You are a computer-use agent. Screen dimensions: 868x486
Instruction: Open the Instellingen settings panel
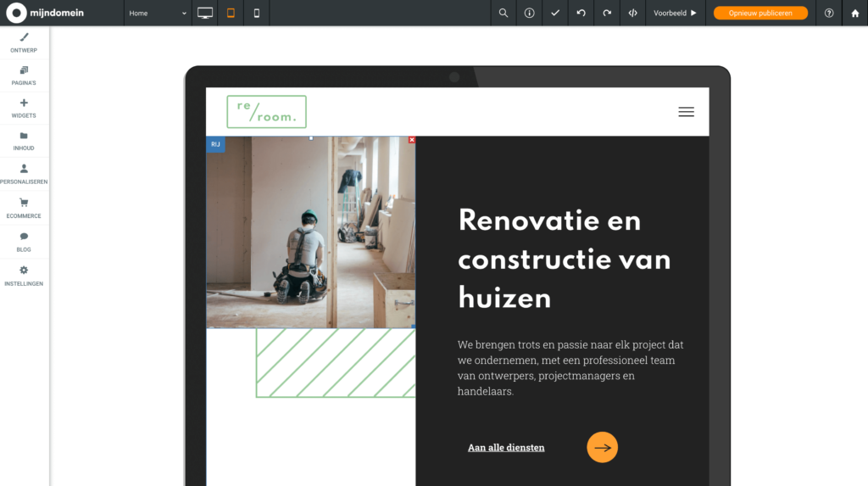point(24,276)
